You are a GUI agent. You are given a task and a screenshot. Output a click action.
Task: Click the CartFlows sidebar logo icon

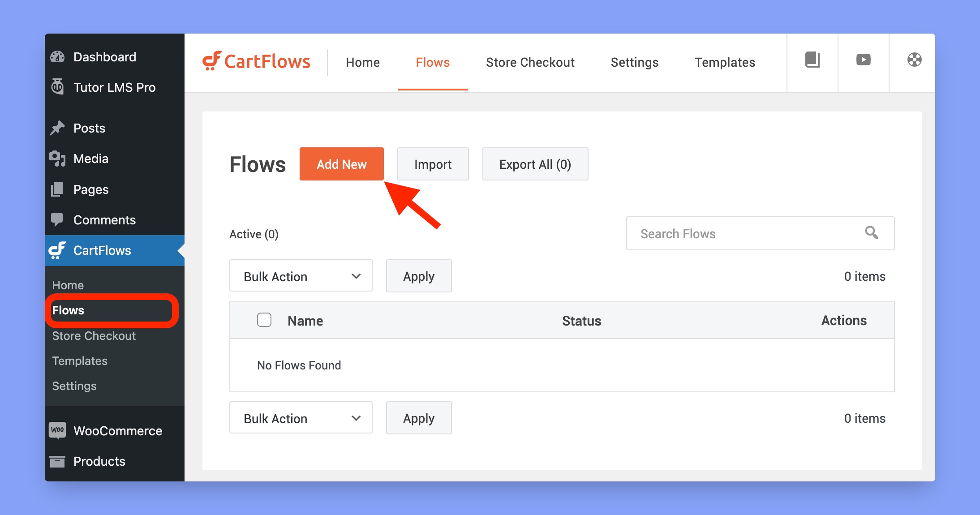coord(58,250)
